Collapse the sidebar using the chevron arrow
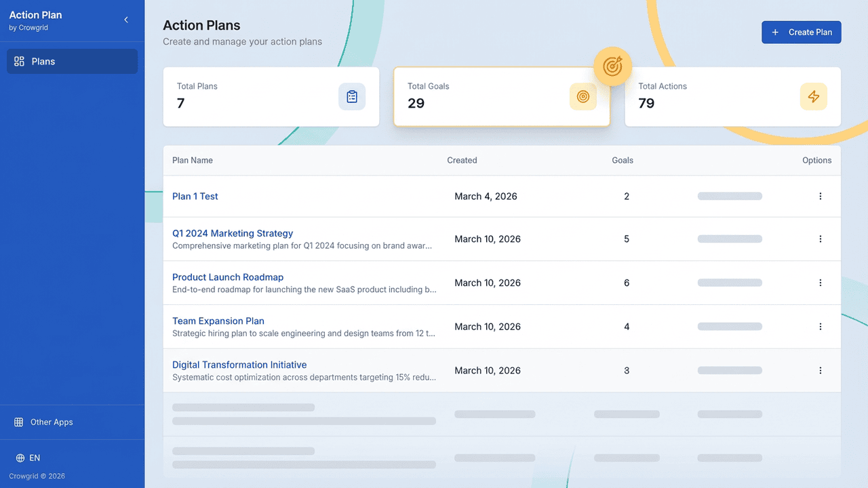868x488 pixels. [x=126, y=20]
